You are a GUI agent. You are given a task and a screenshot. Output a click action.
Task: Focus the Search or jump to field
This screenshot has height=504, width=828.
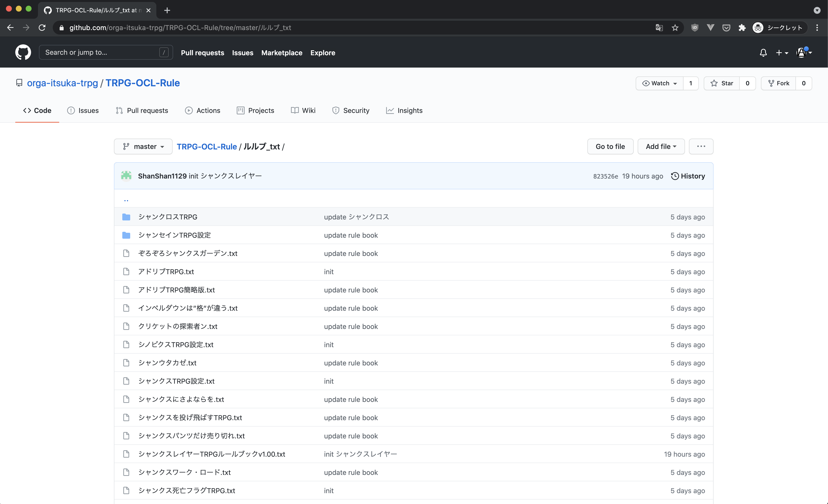pyautogui.click(x=101, y=53)
